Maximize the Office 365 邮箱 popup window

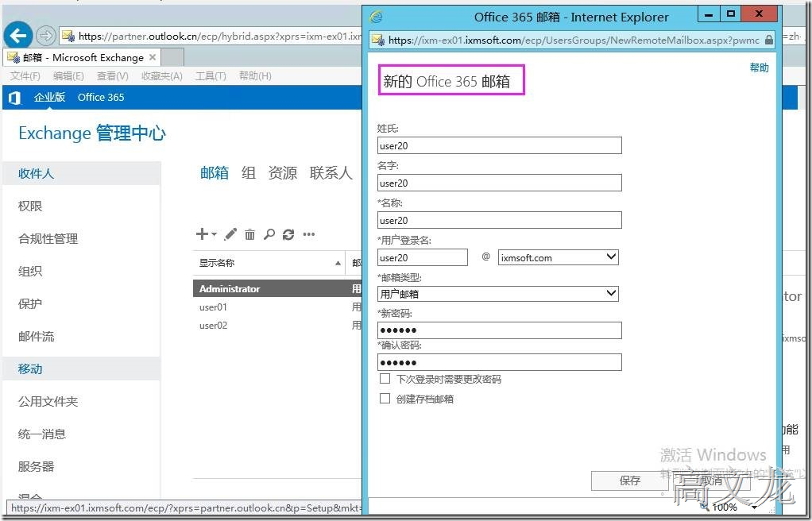point(731,14)
